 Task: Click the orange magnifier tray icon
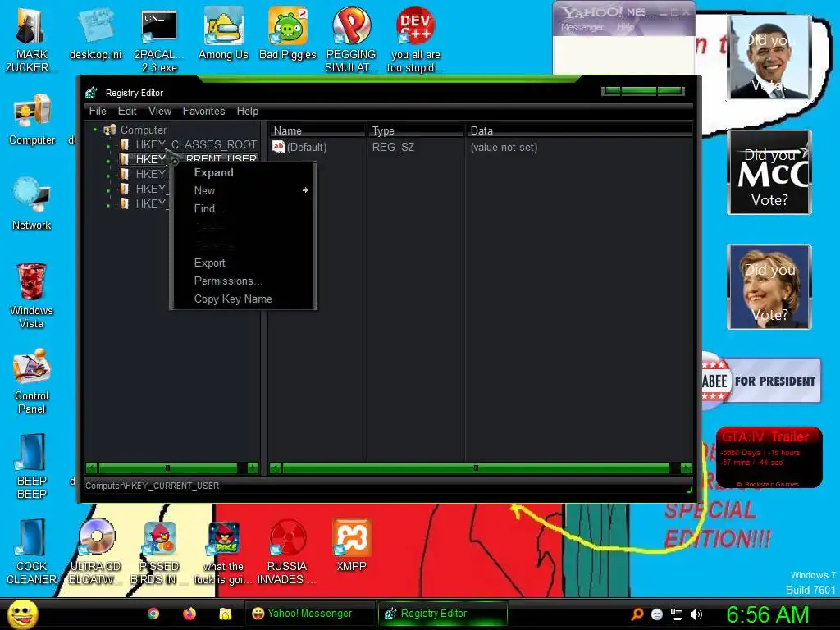(637, 614)
